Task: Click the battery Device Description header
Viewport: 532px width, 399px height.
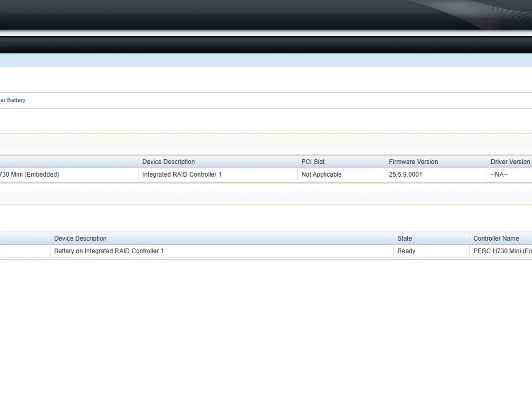Action: 80,238
